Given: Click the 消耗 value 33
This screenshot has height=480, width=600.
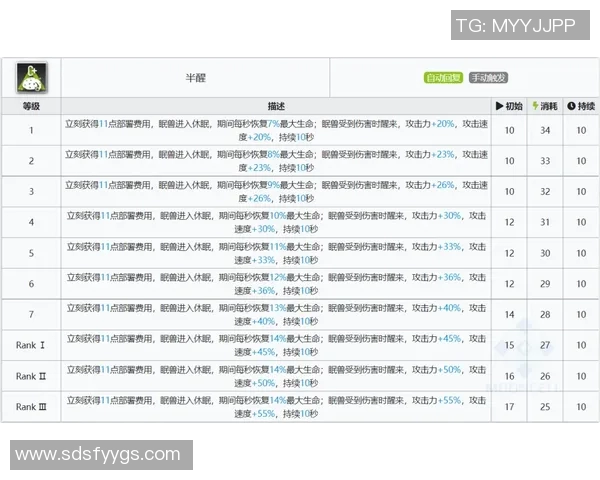Looking at the screenshot, I should [545, 161].
